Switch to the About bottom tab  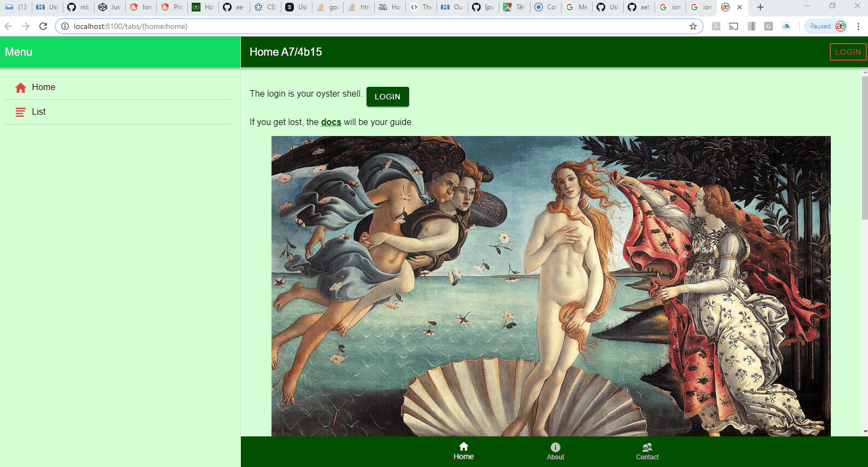[x=556, y=452]
